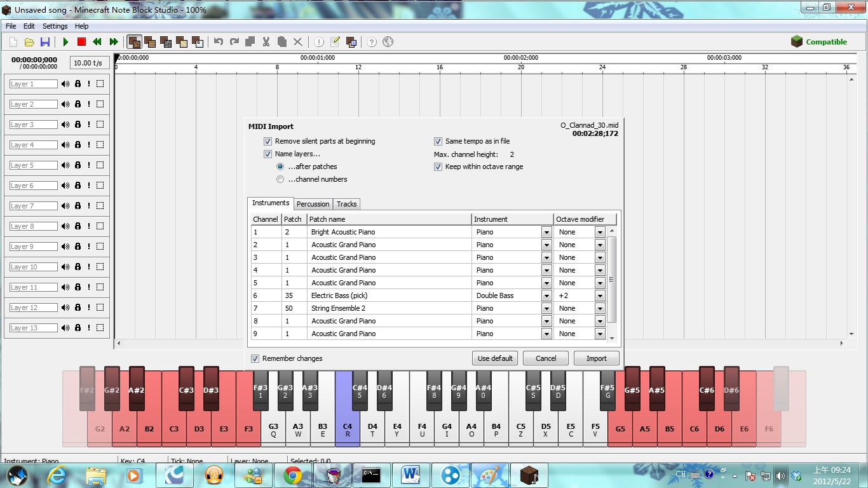The width and height of the screenshot is (868, 488).
Task: Expand the +2 octave modifier dropdown
Action: click(599, 295)
